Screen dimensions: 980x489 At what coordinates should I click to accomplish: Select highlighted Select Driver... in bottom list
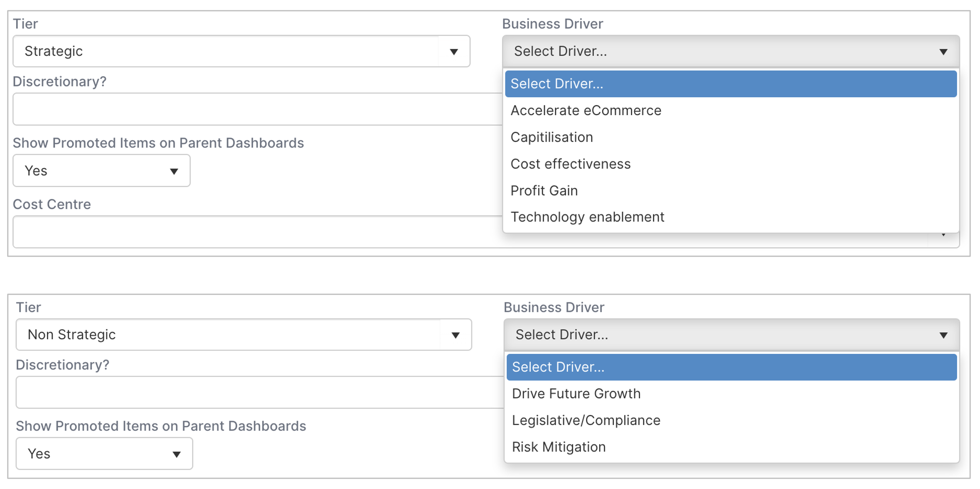coord(732,367)
